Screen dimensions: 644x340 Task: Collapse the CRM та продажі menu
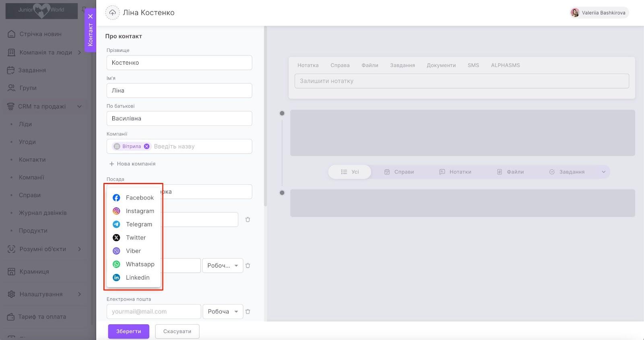pos(79,107)
